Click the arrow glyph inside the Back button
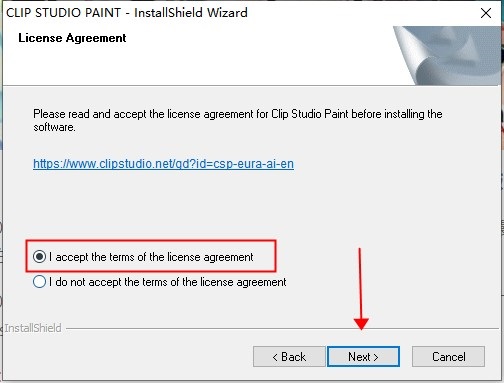The image size is (504, 383). click(275, 357)
